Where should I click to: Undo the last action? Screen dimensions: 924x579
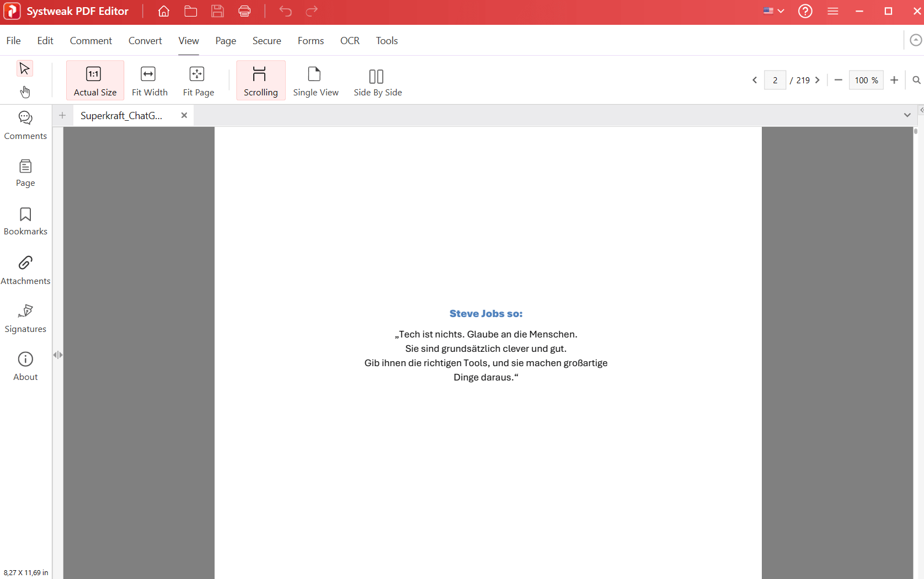pyautogui.click(x=285, y=11)
